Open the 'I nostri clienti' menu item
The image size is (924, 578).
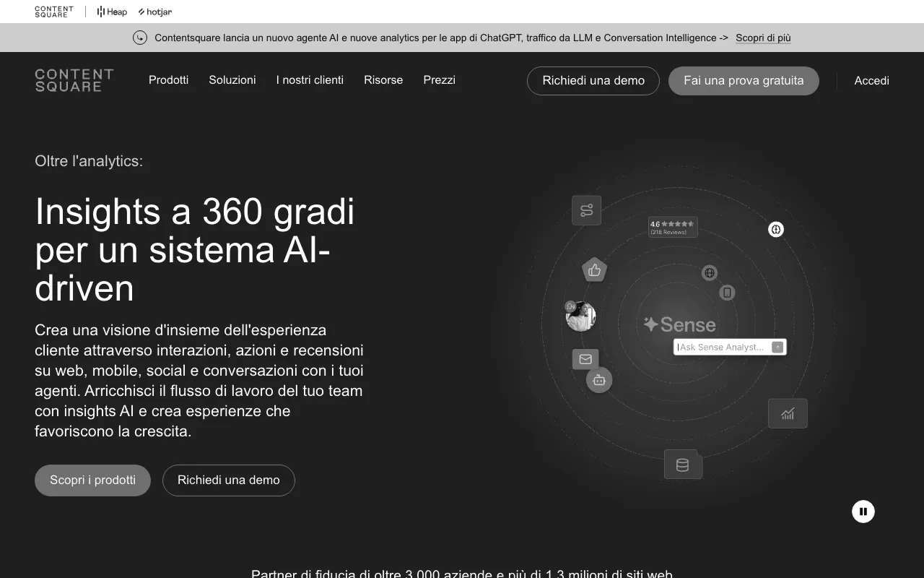click(x=310, y=80)
